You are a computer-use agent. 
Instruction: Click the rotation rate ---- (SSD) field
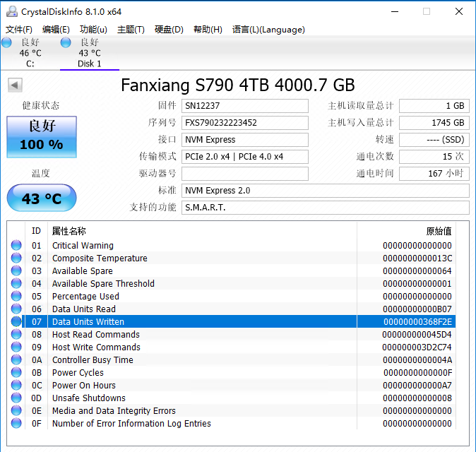[434, 140]
